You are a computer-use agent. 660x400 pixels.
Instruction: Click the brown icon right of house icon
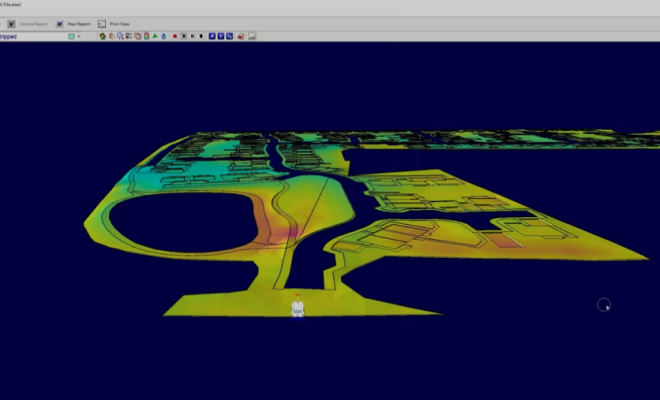tap(112, 36)
